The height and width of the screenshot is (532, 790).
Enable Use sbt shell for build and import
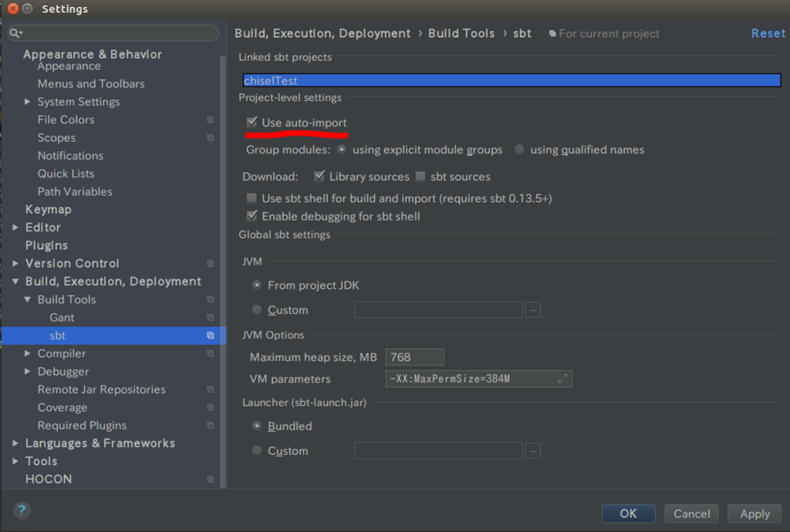pyautogui.click(x=252, y=198)
